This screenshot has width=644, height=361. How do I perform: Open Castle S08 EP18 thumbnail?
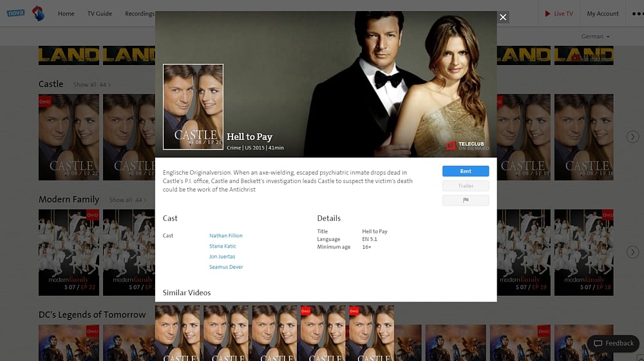tap(583, 137)
